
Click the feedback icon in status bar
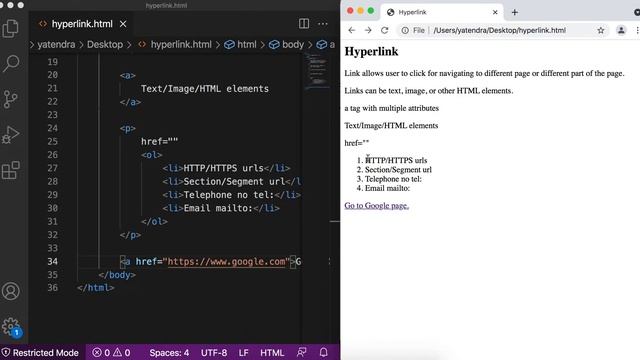[x=302, y=353]
